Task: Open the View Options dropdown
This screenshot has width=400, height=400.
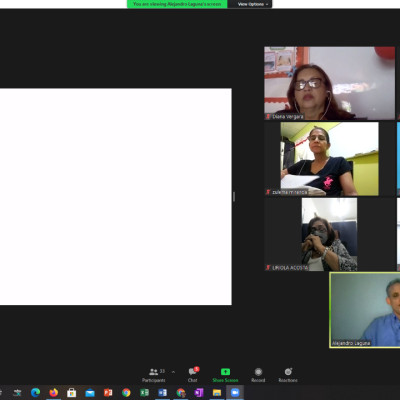Action: tap(253, 4)
